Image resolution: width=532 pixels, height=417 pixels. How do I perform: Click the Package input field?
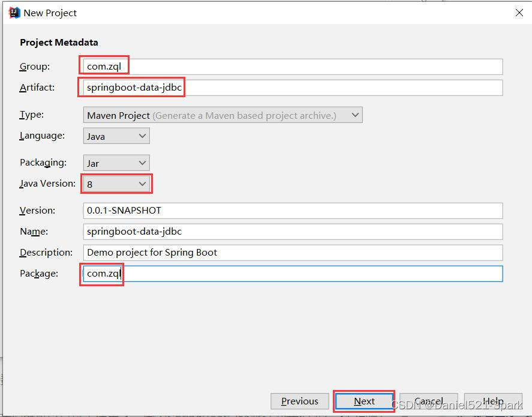pos(293,274)
